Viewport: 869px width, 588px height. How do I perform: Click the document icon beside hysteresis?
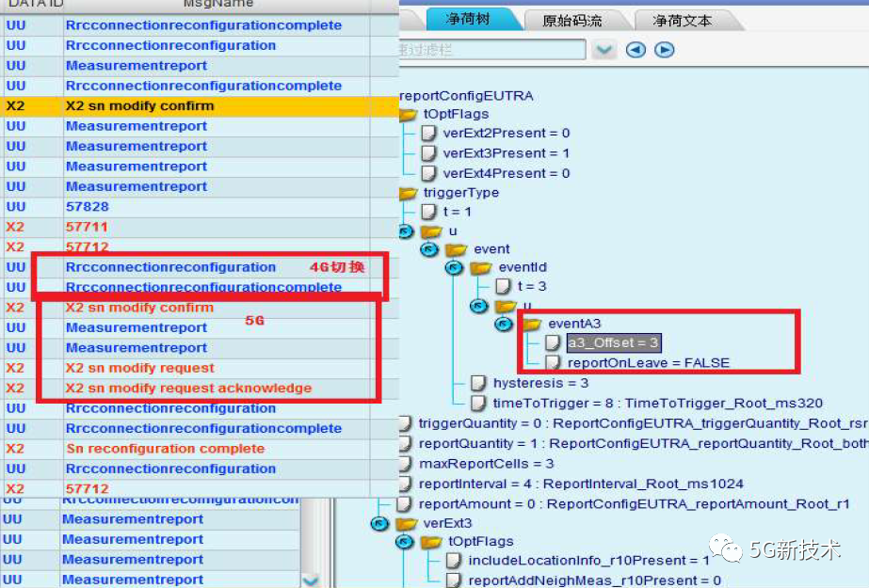coord(479,384)
